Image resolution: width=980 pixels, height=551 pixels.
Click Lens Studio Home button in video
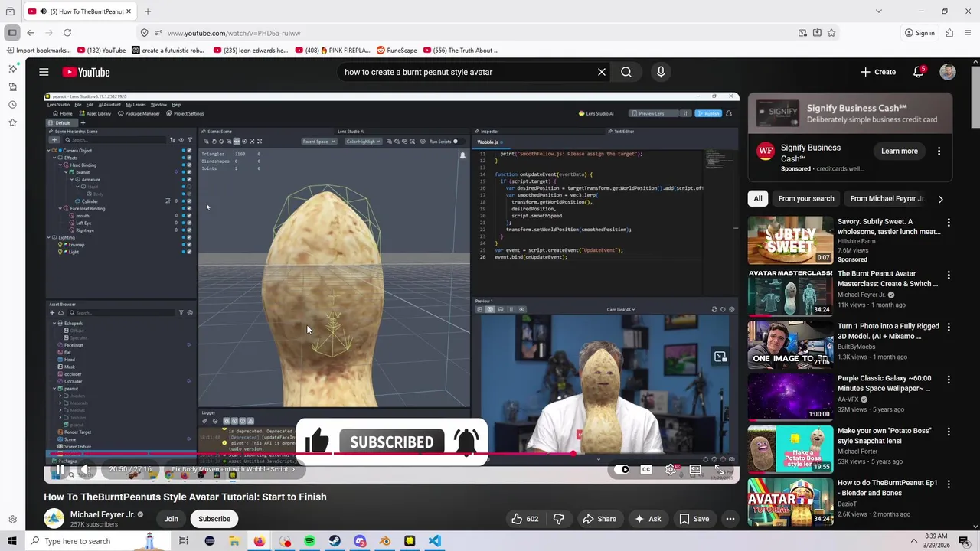click(63, 113)
